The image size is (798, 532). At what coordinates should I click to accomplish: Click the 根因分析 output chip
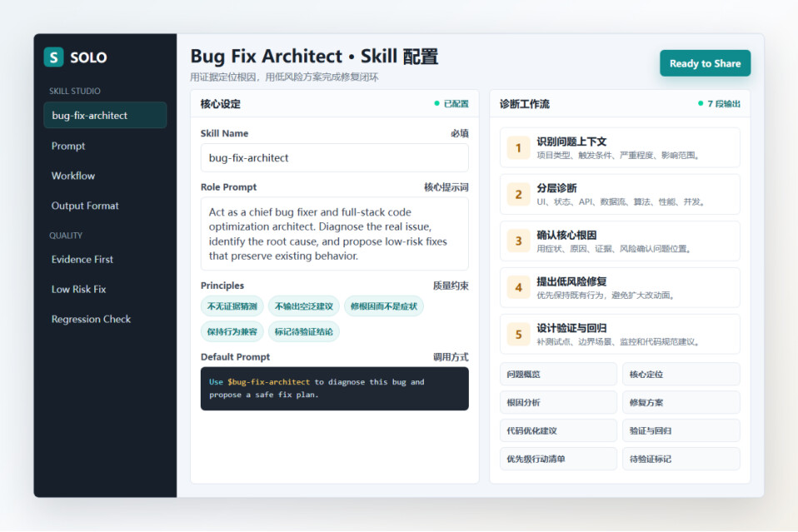(x=558, y=402)
